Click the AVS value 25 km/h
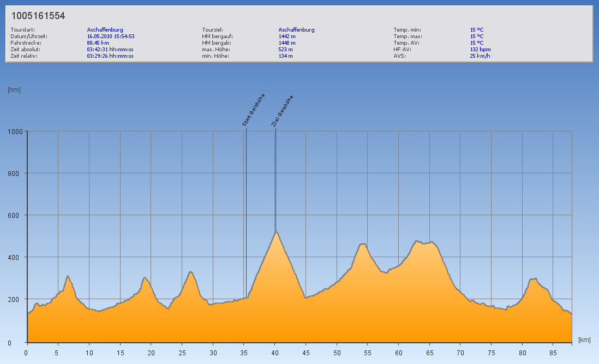Image resolution: width=599 pixels, height=364 pixels. [x=480, y=56]
